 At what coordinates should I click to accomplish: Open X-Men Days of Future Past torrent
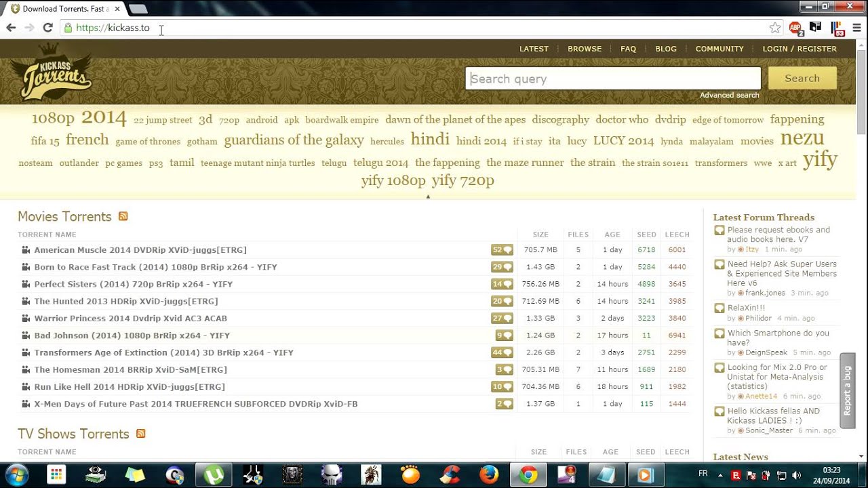click(196, 404)
